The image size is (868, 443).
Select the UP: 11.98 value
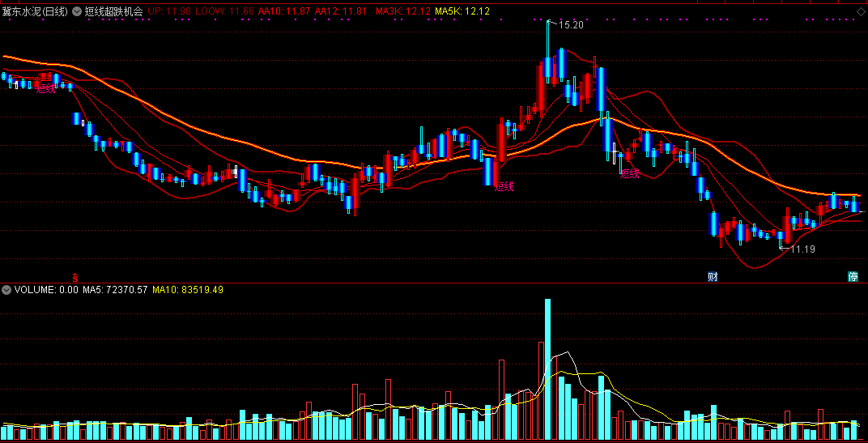tap(170, 11)
